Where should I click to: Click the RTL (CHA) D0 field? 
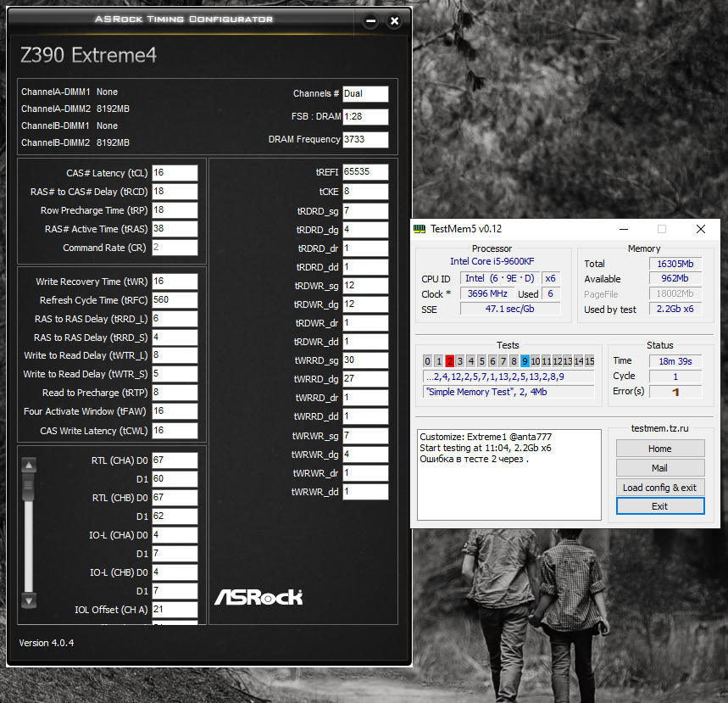(175, 460)
